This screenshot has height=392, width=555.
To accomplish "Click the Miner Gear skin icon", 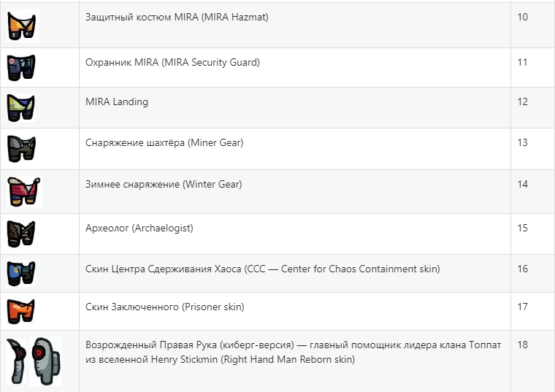I will [22, 149].
